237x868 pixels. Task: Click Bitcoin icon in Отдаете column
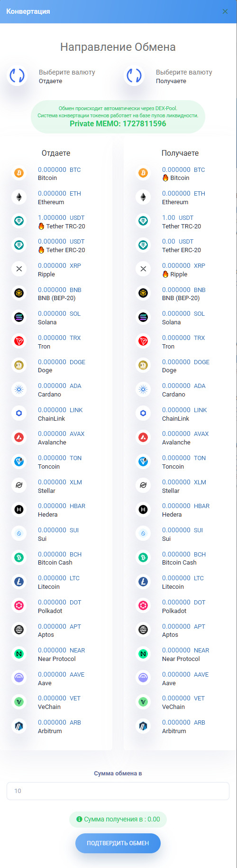click(x=19, y=173)
